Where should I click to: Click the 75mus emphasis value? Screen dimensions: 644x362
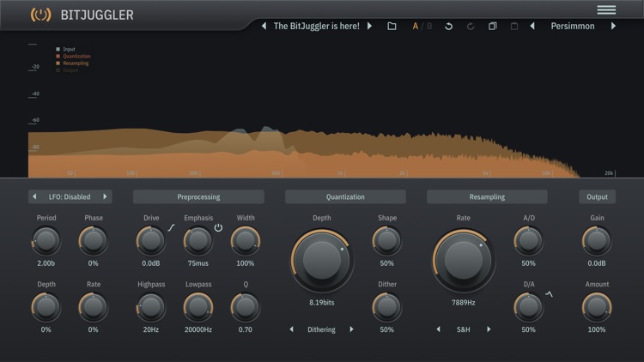point(198,263)
